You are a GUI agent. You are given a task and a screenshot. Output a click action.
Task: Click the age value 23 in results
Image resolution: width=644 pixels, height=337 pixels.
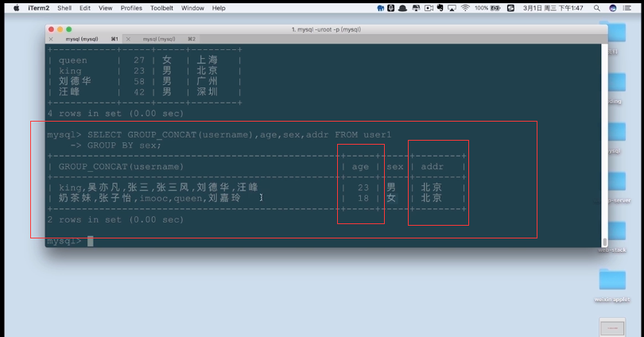click(363, 188)
